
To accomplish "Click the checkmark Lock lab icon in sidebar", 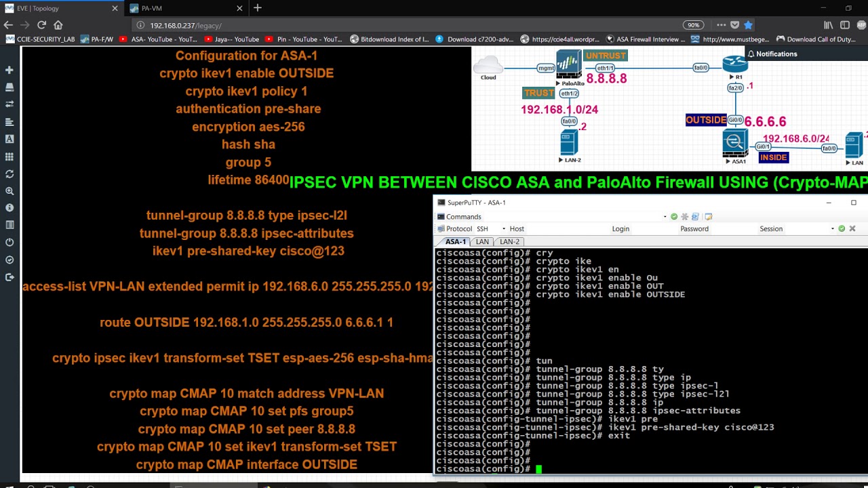I will pyautogui.click(x=9, y=260).
